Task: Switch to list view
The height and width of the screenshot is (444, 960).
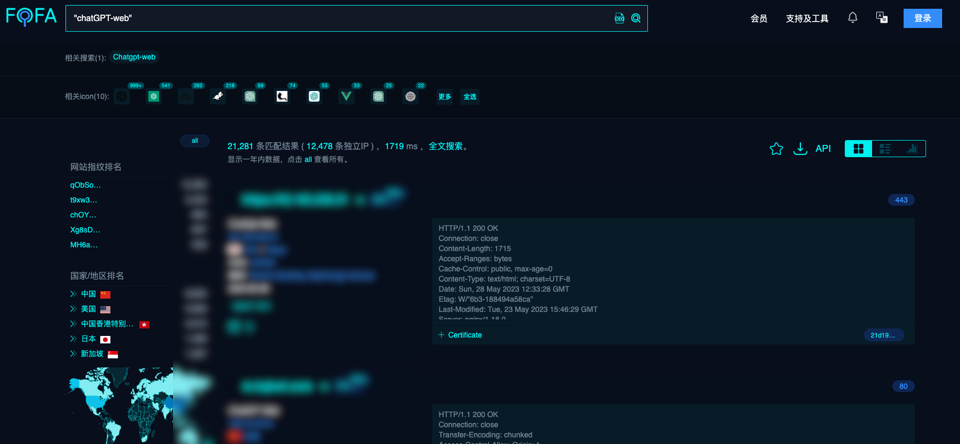Action: tap(885, 149)
